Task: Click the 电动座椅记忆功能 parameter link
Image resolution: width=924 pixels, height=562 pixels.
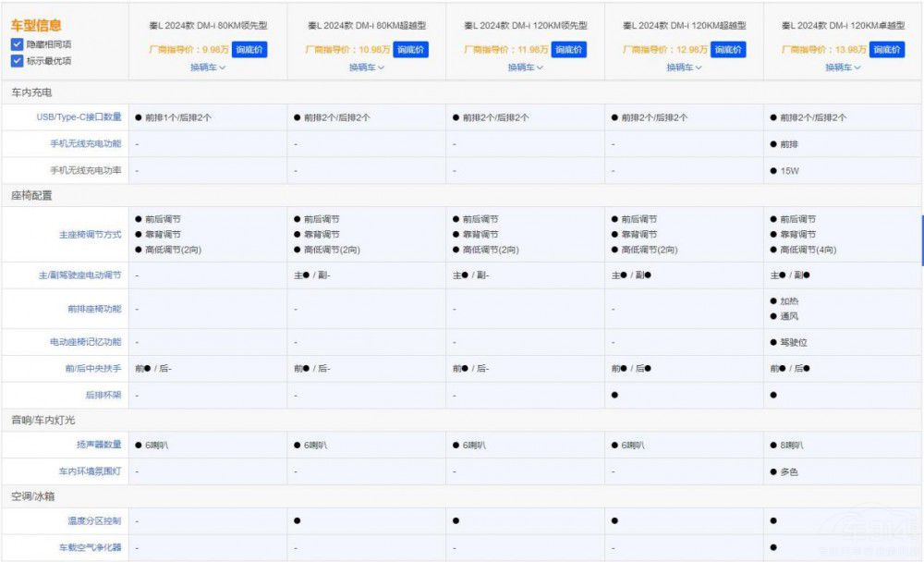Action: pyautogui.click(x=86, y=342)
